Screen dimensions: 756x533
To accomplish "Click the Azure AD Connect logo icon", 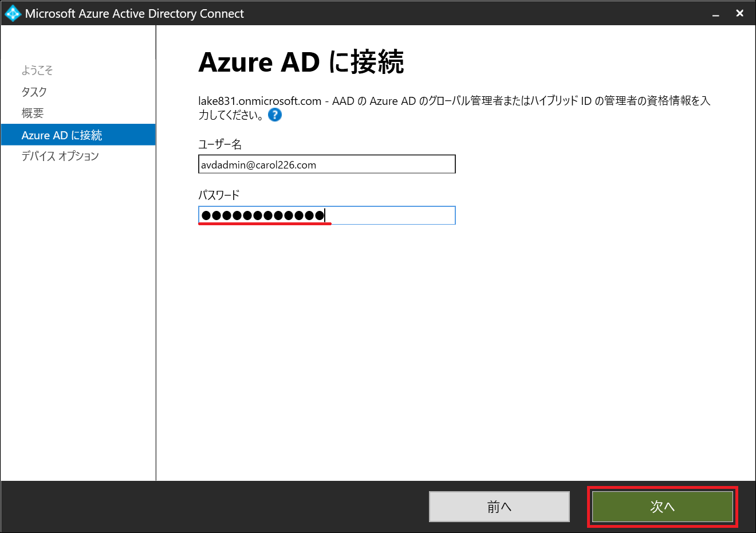I will [12, 13].
